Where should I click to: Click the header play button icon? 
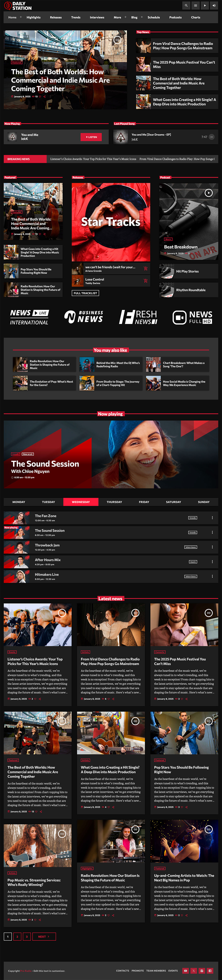click(x=205, y=6)
